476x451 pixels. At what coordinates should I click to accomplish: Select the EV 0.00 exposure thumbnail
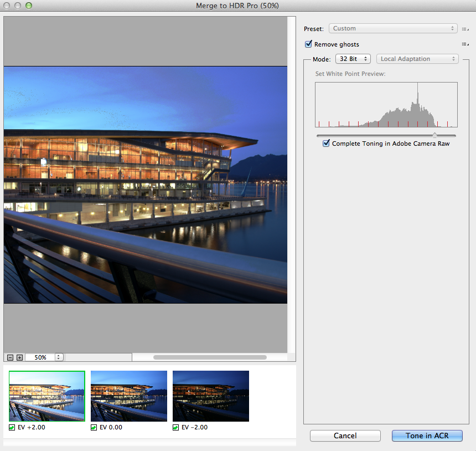click(129, 396)
